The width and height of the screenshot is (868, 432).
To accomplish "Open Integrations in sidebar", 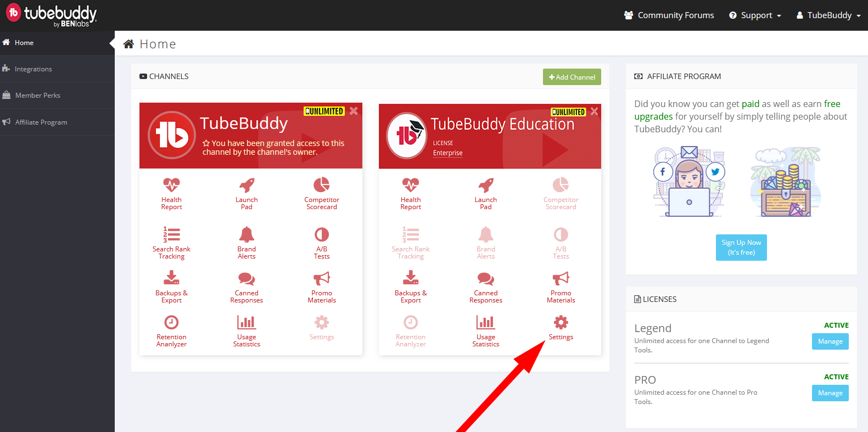I will coord(57,69).
